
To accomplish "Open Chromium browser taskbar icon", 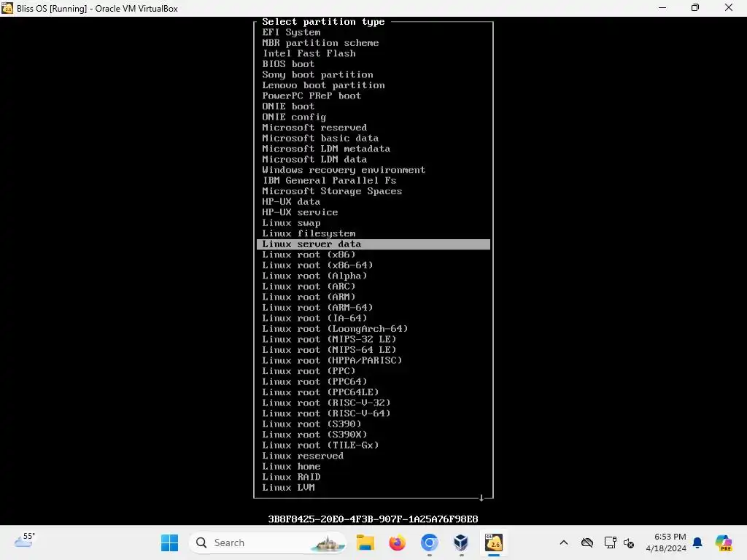I will pos(429,542).
